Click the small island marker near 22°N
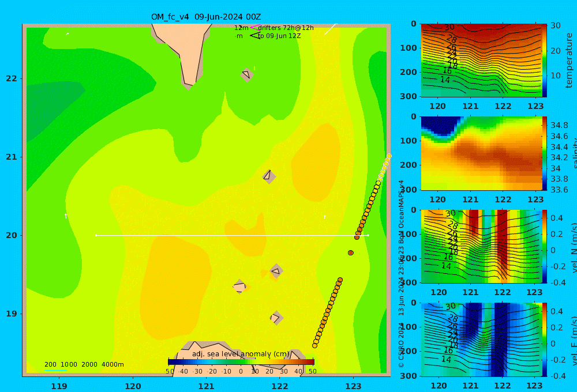This screenshot has width=577, height=392. coord(247,74)
